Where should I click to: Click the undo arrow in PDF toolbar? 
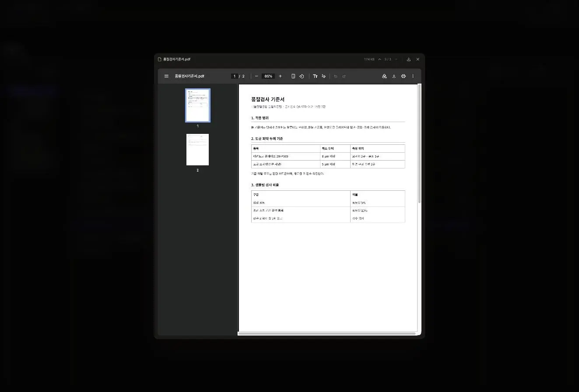336,76
